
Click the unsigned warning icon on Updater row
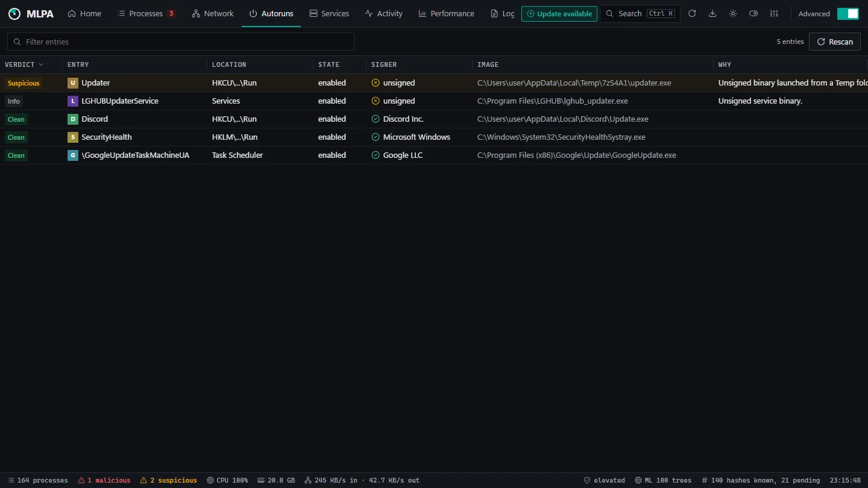pos(376,83)
